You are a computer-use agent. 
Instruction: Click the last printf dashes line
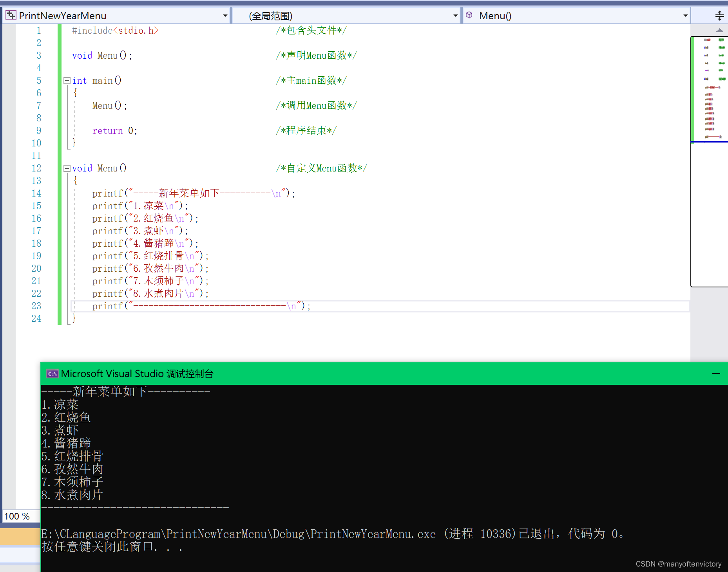click(x=201, y=306)
